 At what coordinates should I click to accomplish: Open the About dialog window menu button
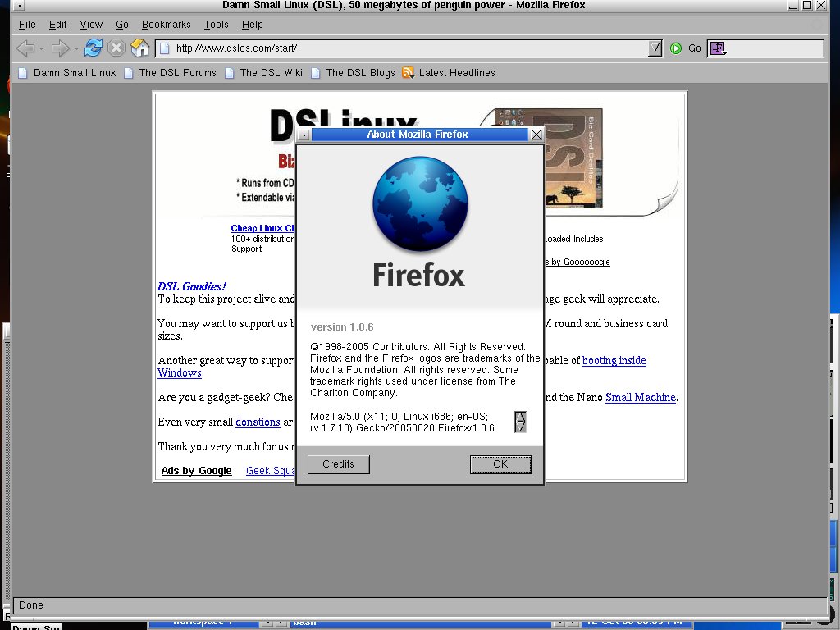304,135
